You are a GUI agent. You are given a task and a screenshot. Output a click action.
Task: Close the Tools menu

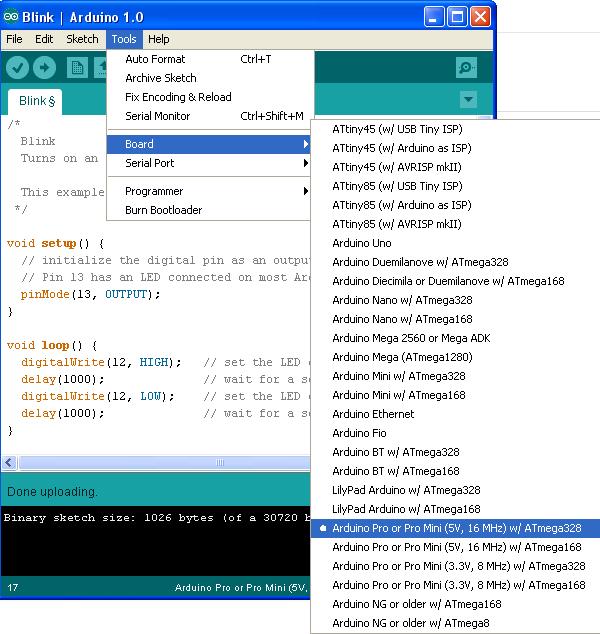(124, 39)
